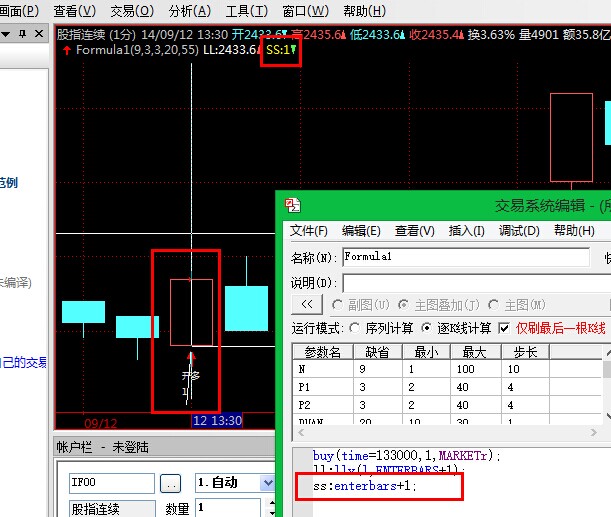611x517 pixels.
Task: Click the 股指连续 contract name field
Action: coord(113,509)
